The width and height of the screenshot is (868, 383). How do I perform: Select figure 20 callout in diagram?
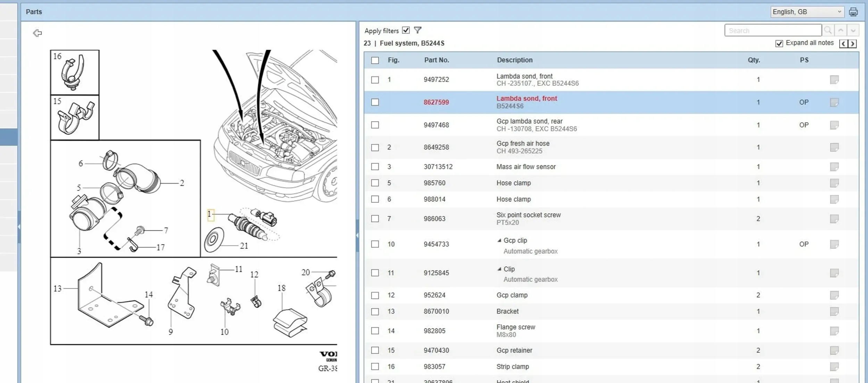306,272
